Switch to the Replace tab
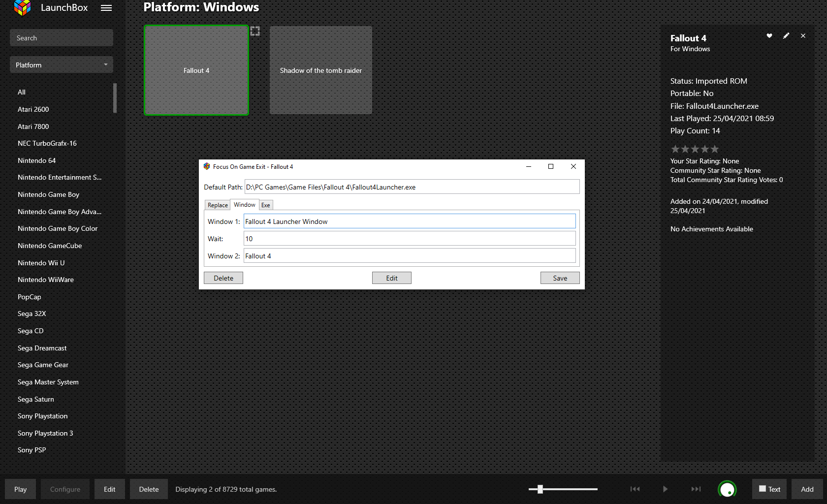The height and width of the screenshot is (504, 827). (x=218, y=205)
